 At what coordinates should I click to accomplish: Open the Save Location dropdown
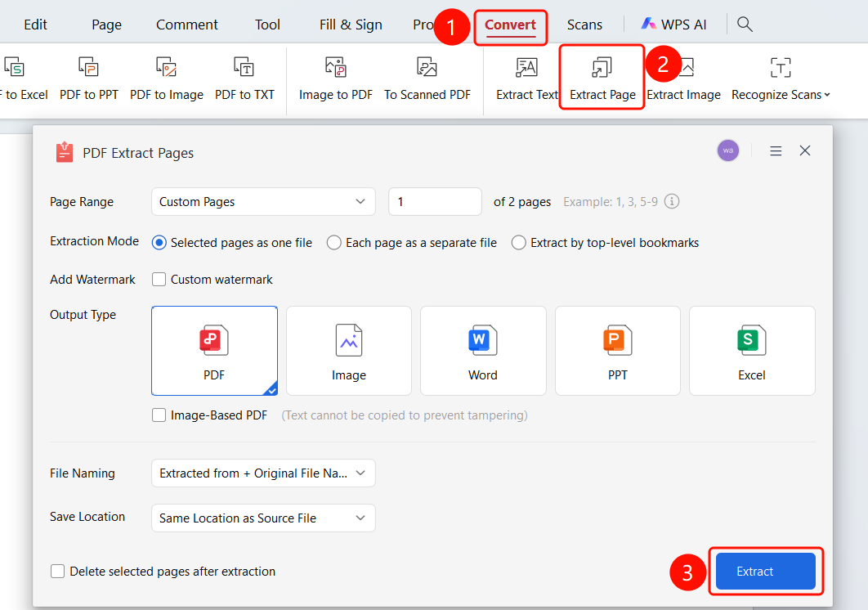(263, 518)
